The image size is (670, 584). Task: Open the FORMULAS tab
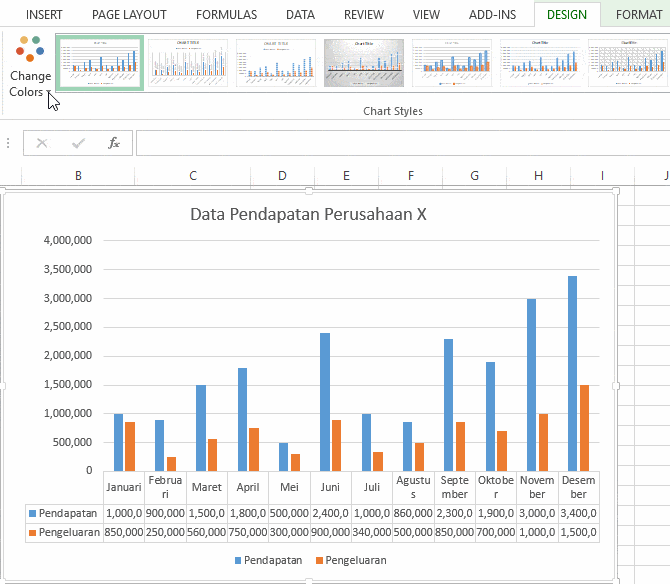point(226,15)
